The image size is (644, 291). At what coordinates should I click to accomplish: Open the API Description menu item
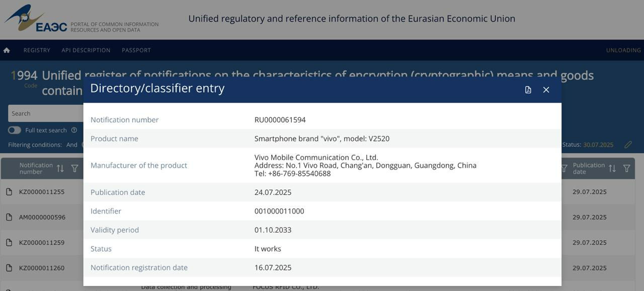(x=86, y=50)
